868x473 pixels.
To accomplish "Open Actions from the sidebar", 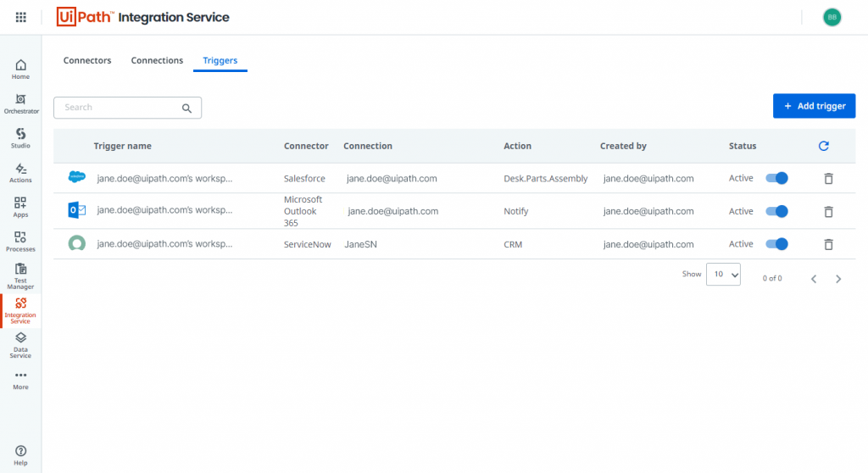I will coord(20,173).
